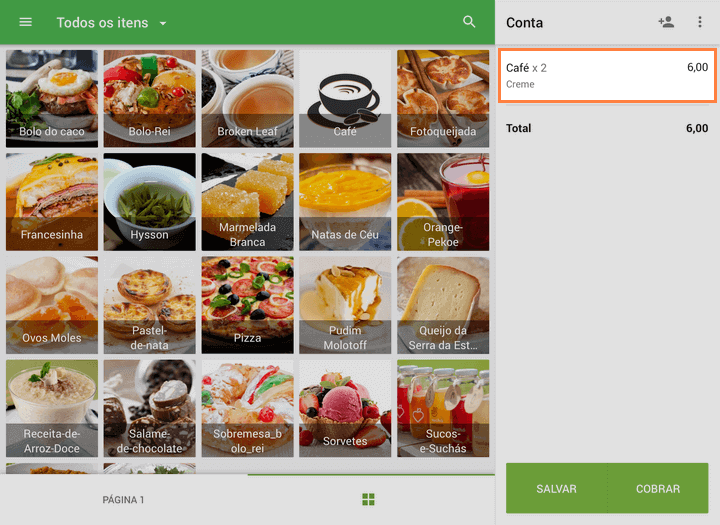
Task: Open ticket more options menu
Action: tap(700, 22)
